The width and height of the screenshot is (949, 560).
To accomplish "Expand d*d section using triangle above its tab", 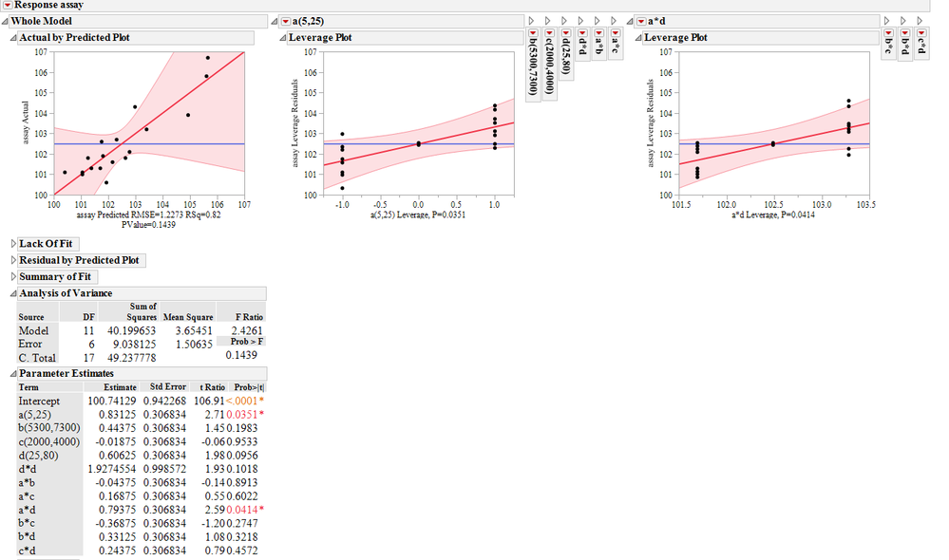I will click(581, 21).
